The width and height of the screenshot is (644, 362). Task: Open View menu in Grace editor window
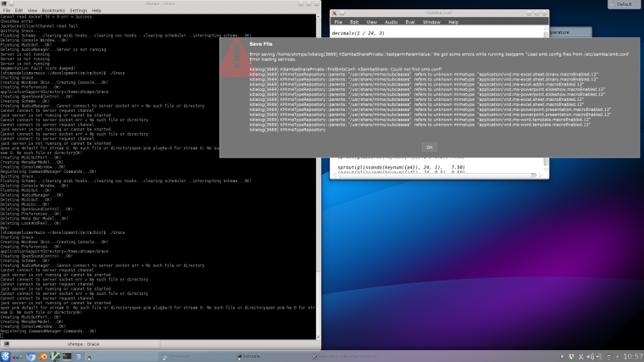click(372, 22)
